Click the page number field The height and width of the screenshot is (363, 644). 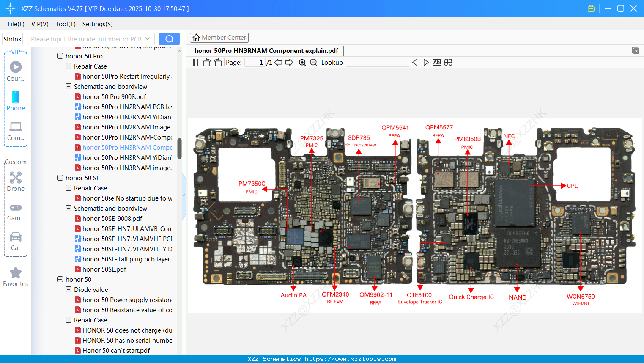tap(255, 63)
